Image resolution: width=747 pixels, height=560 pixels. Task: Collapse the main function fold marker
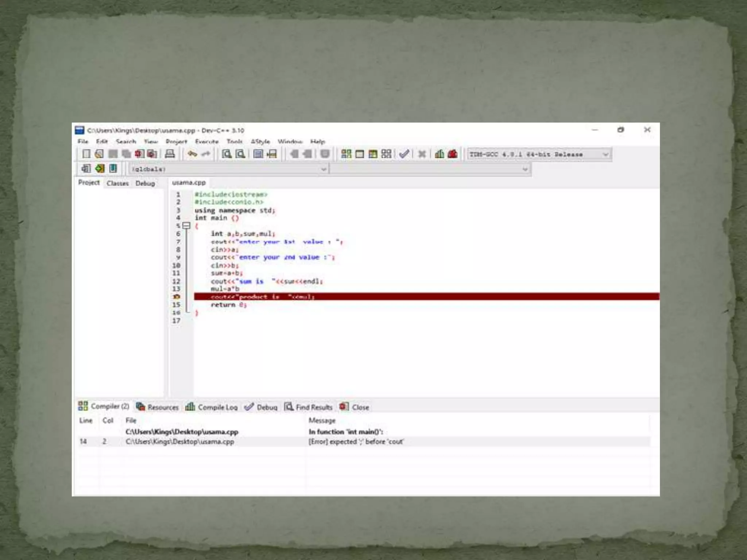(186, 226)
